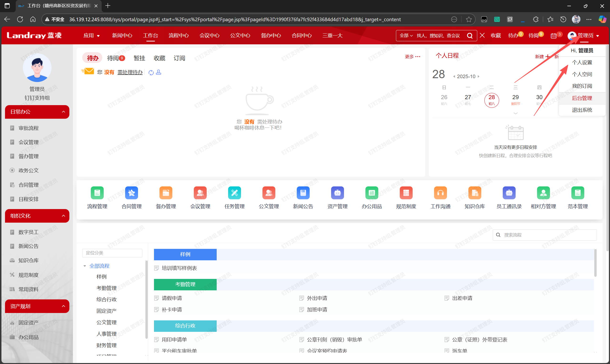Collapse the 全部流程 tree node
This screenshot has width=610, height=364.
click(85, 266)
